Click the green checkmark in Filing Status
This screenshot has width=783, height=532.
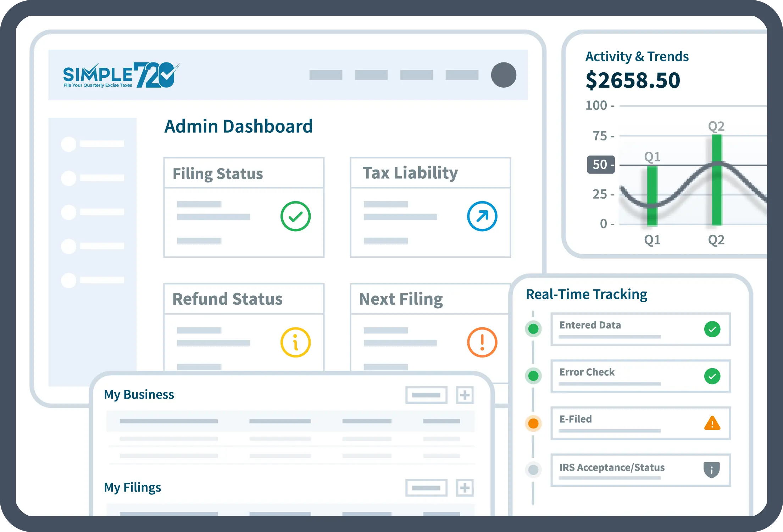[295, 216]
